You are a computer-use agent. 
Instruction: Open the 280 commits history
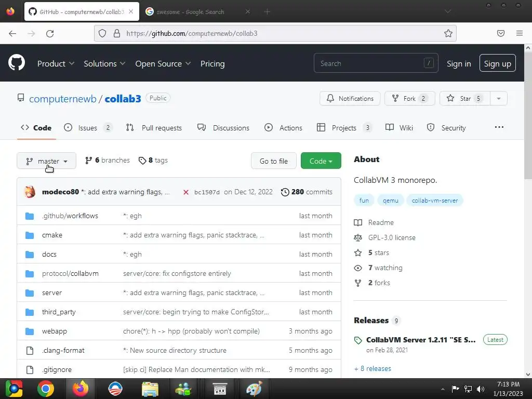307,192
